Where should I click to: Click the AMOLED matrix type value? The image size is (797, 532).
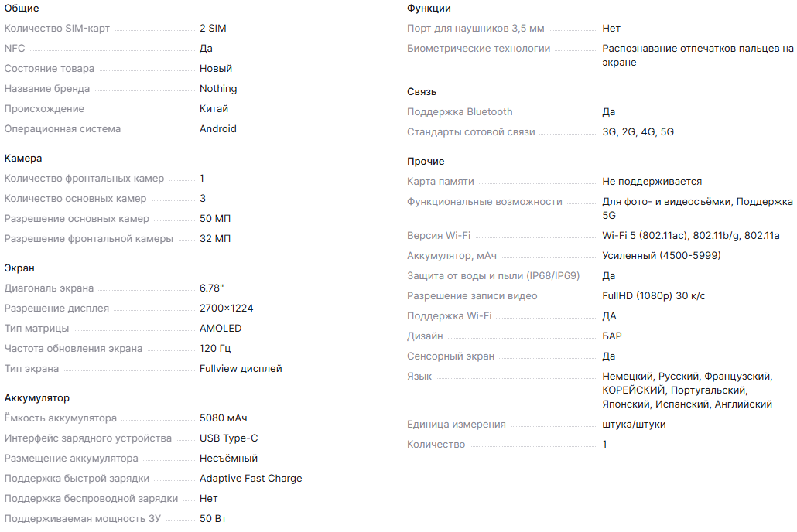pos(221,329)
